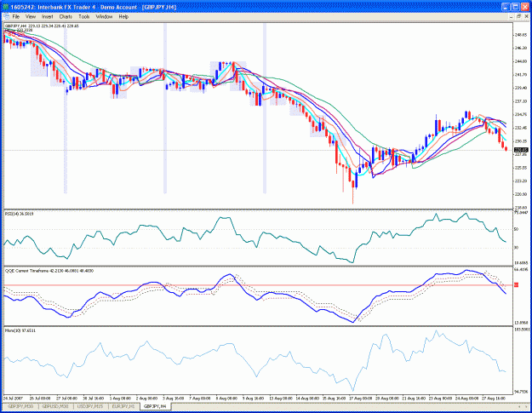
Task: Click the current price marker on price axis
Action: pyautogui.click(x=521, y=150)
